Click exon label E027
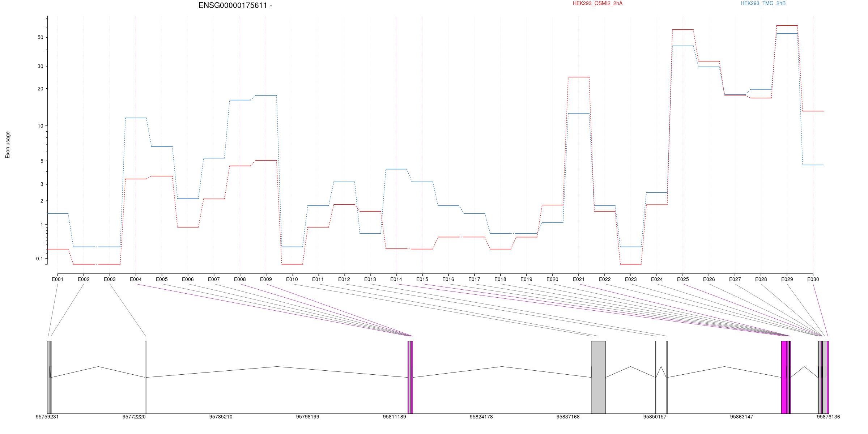 click(x=735, y=279)
